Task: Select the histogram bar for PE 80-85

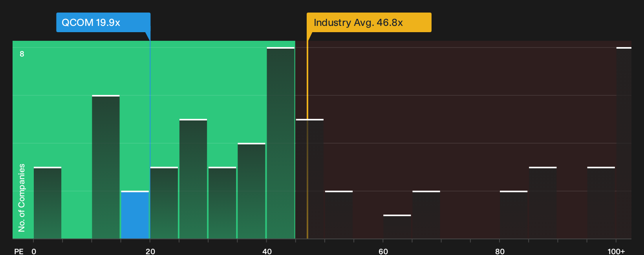Action: point(514,215)
